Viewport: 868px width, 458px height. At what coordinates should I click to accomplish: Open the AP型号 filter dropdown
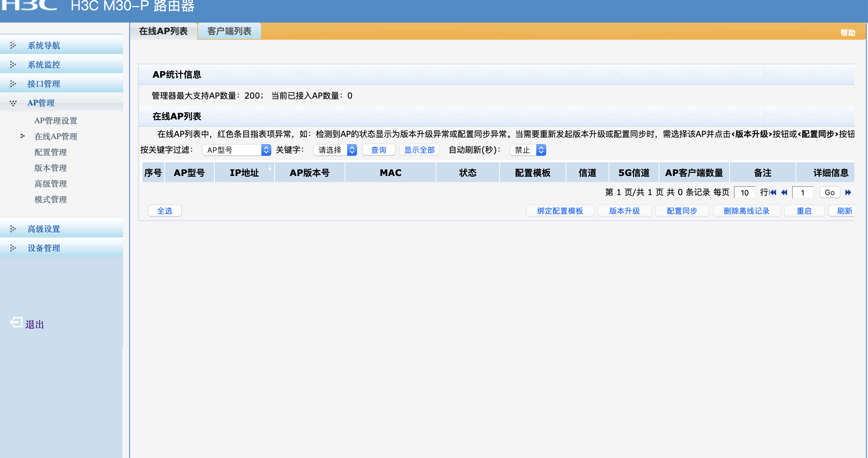237,150
